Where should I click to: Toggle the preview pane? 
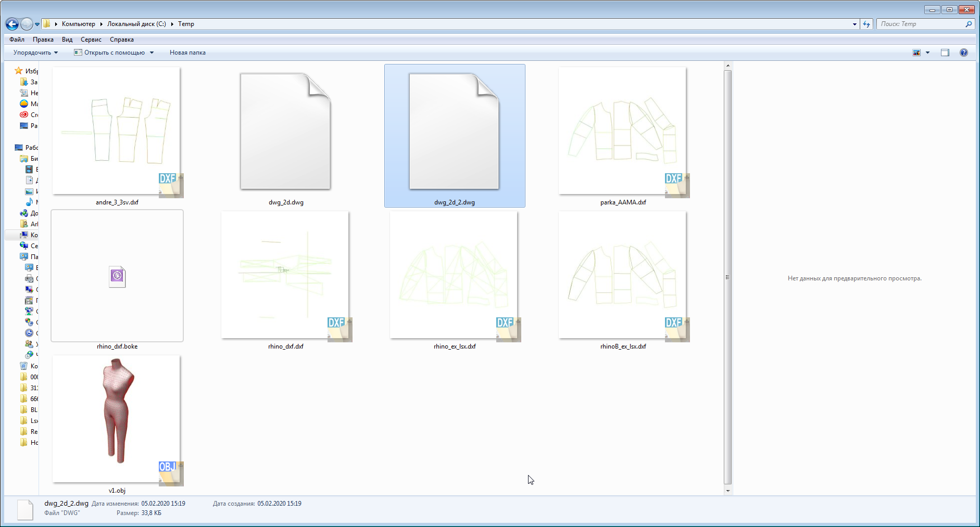(x=945, y=53)
